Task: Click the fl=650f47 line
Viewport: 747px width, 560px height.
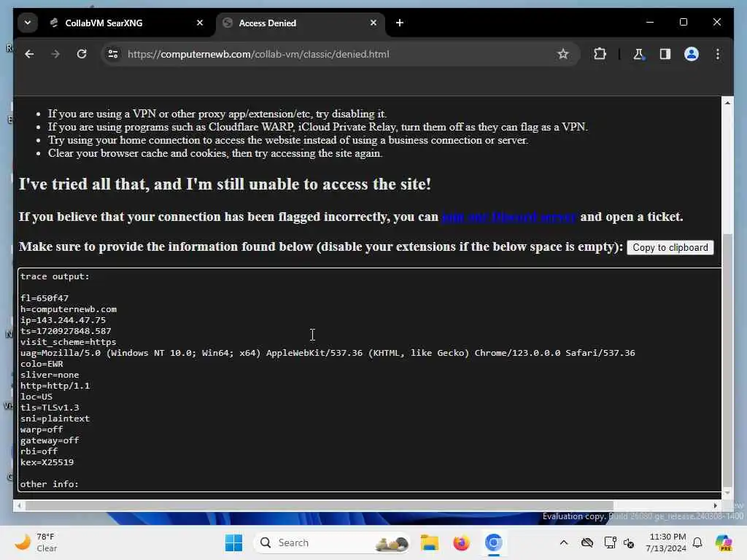Action: 44,298
